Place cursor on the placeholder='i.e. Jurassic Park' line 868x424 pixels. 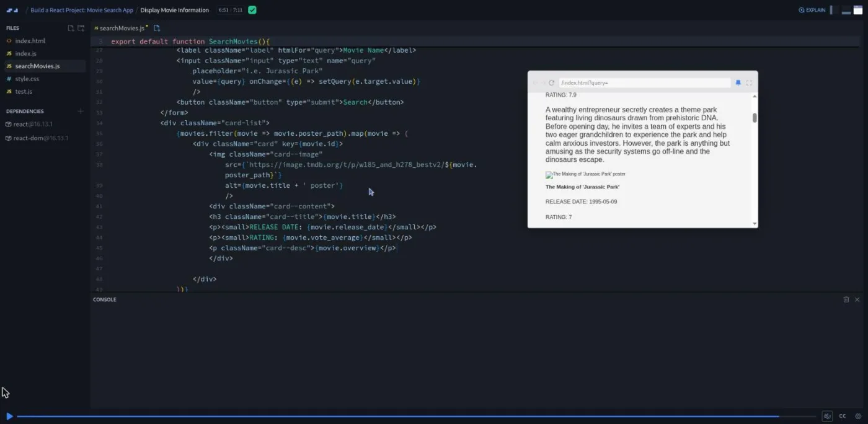[257, 71]
